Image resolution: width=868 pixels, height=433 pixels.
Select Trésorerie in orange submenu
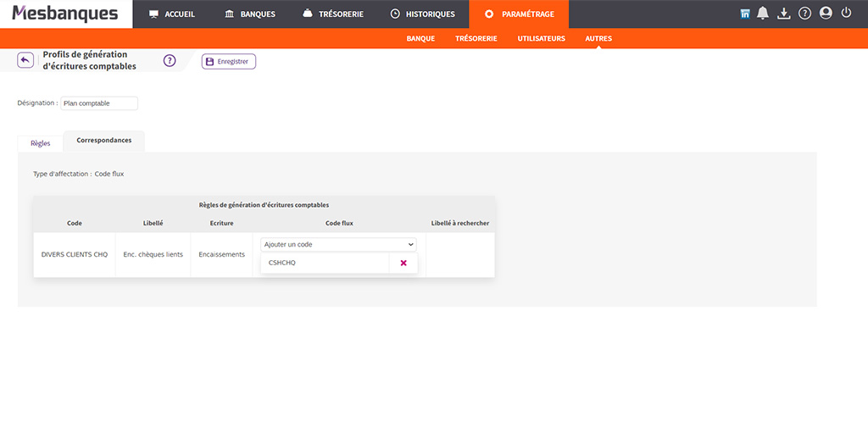pyautogui.click(x=476, y=39)
